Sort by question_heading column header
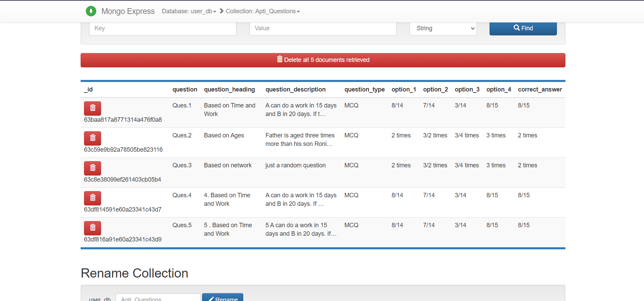 (x=229, y=89)
